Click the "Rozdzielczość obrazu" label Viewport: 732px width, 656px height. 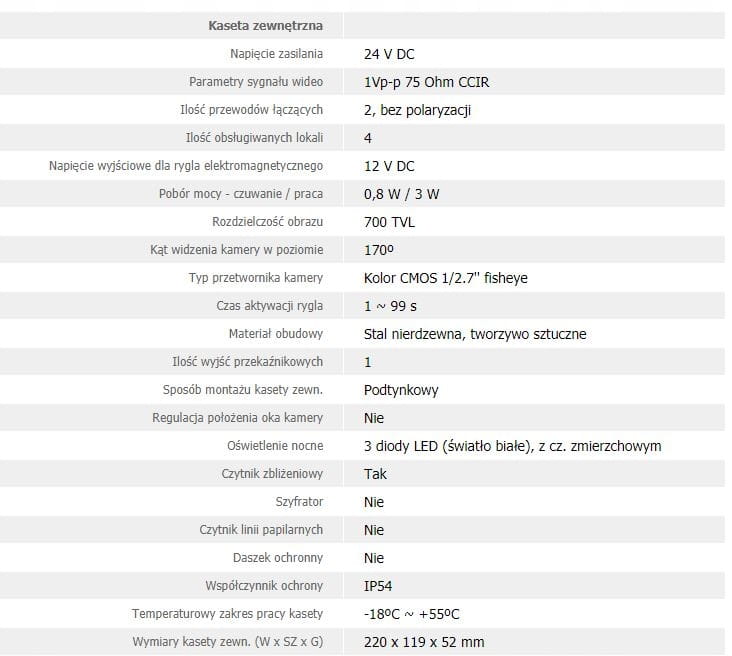coord(274,222)
